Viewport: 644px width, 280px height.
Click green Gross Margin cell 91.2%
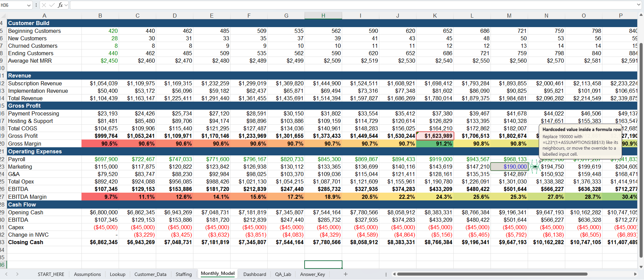pos(435,144)
